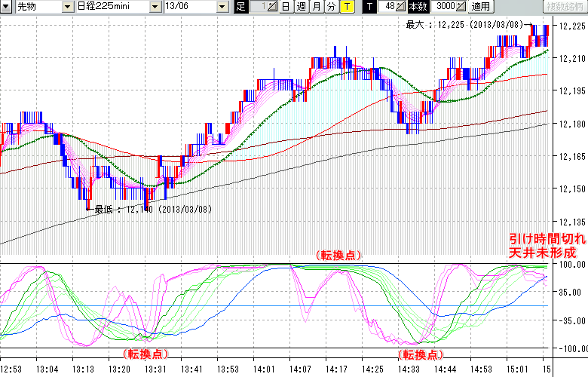Viewport: 588px width, 377px height.
Task: Click the 複数銘柄 multiple symbols button
Action: pos(565,7)
